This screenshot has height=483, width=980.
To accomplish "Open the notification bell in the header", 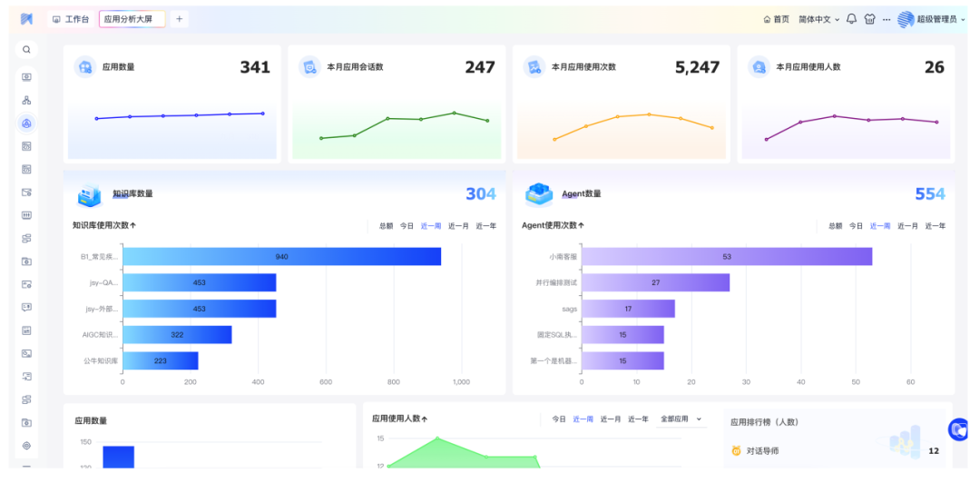I will (x=851, y=19).
